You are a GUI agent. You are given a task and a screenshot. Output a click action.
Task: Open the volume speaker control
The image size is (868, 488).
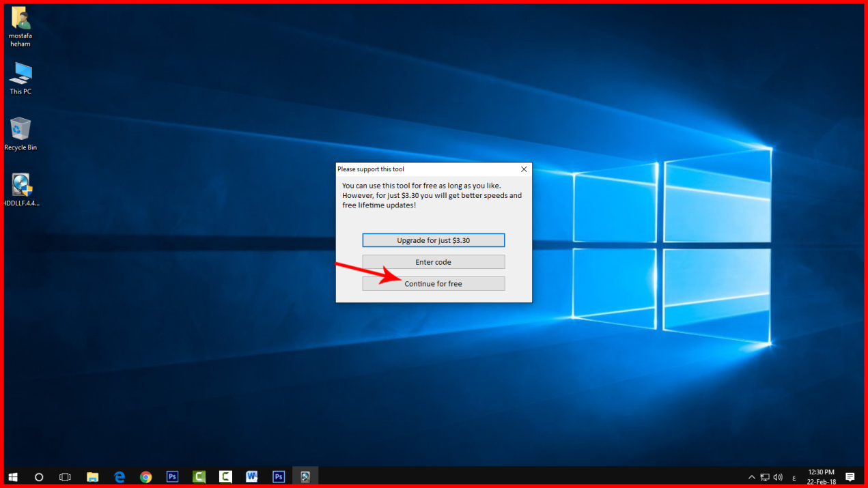pos(778,477)
